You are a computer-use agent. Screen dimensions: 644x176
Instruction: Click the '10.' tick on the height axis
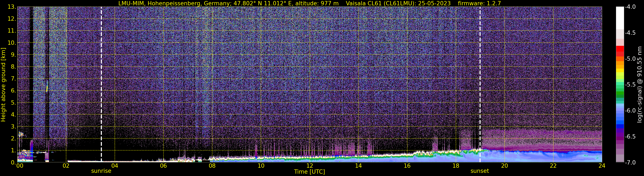(x=12, y=43)
